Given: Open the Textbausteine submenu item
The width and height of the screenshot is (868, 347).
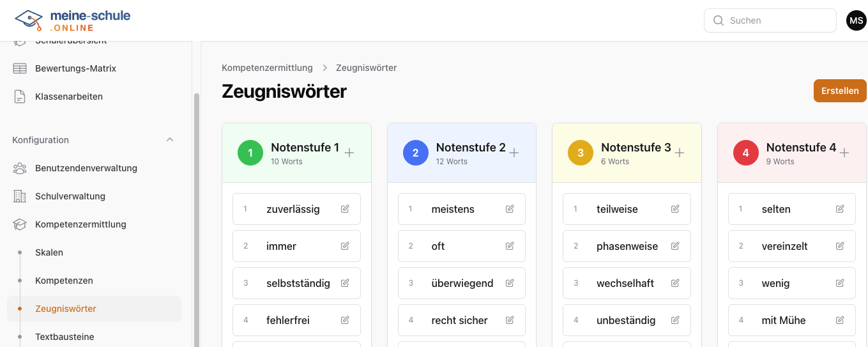Looking at the screenshot, I should click(94, 337).
